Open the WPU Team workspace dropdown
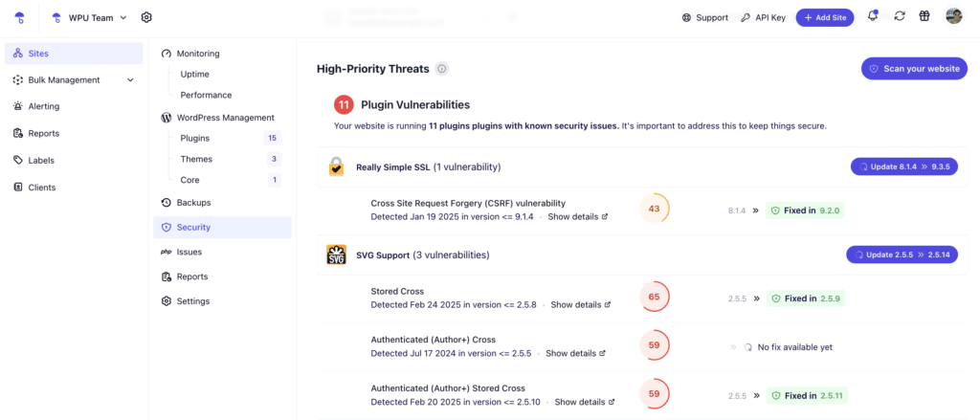Screen dimensions: 980x420 pyautogui.click(x=89, y=17)
